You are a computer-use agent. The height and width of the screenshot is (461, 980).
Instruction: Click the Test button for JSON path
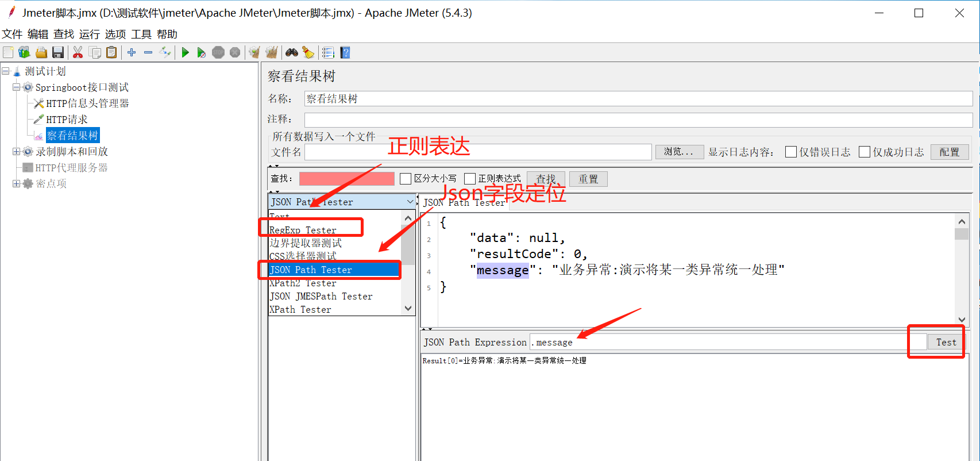[x=946, y=342]
